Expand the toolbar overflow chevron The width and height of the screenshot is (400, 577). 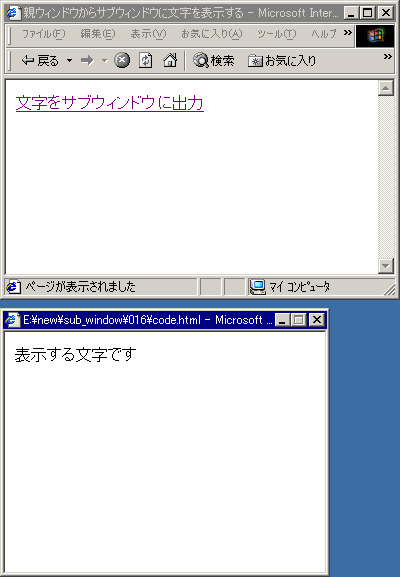coord(387,56)
